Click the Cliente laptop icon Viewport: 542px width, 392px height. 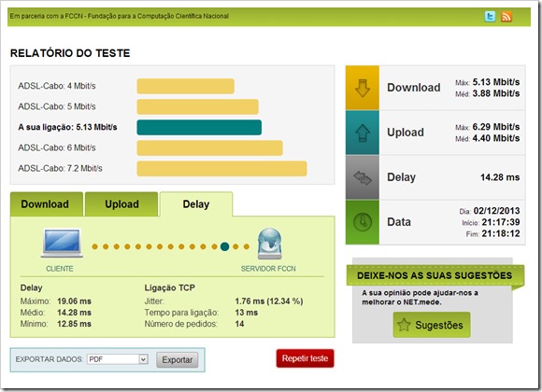tap(62, 244)
